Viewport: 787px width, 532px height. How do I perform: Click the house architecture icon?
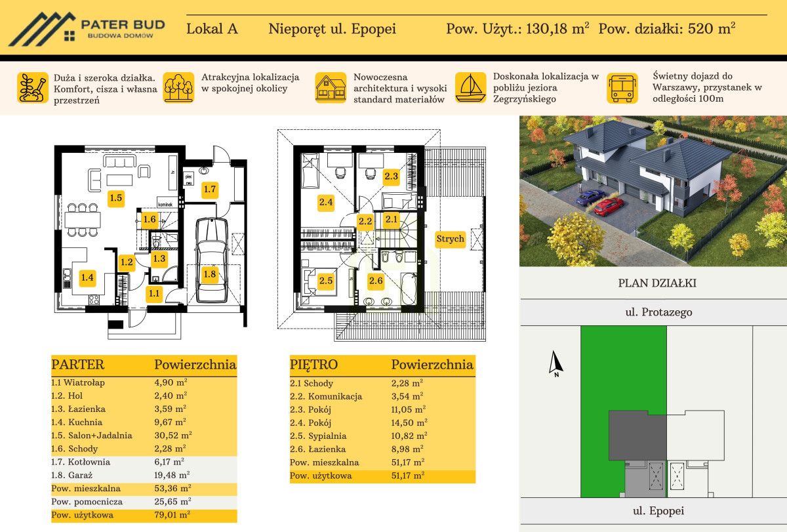pos(331,88)
